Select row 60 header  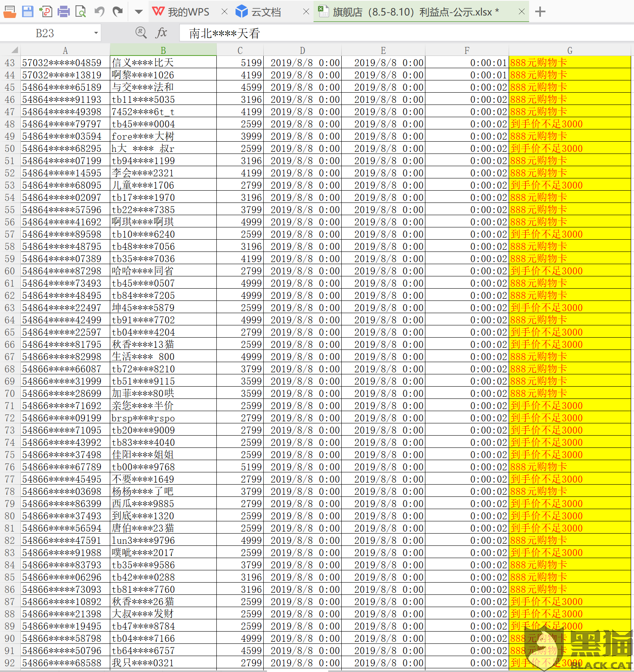tap(10, 271)
